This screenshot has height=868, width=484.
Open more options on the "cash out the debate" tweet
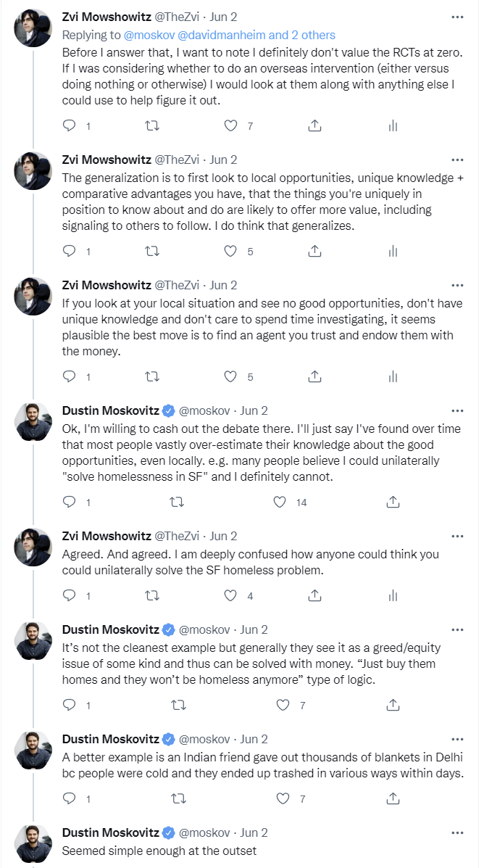456,410
